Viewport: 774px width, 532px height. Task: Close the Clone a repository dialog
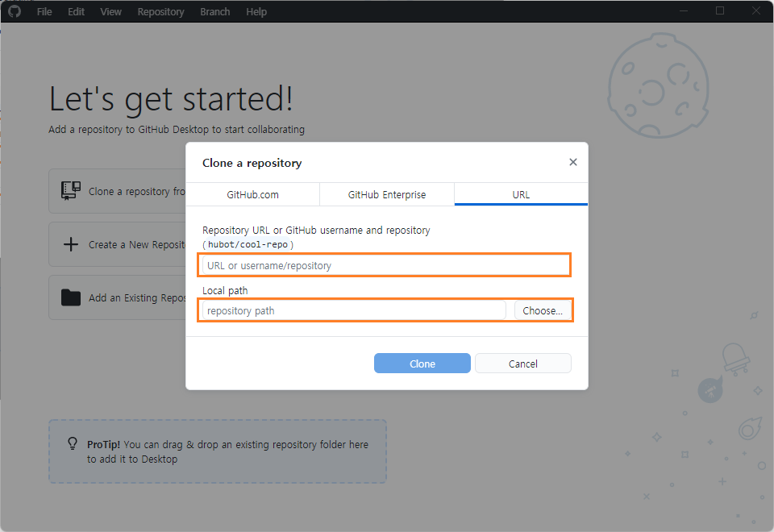(x=573, y=162)
